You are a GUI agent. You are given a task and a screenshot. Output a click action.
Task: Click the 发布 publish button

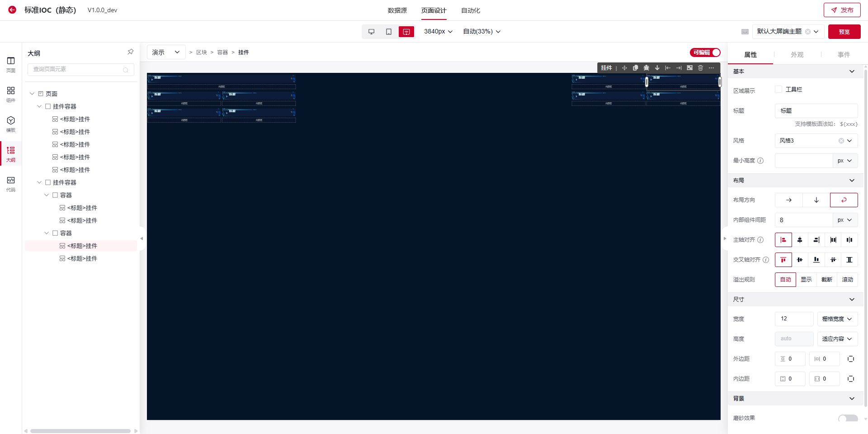[x=842, y=10]
